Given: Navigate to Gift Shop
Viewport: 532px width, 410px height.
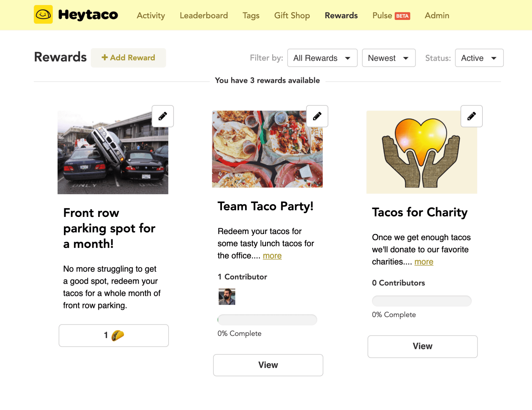Looking at the screenshot, I should [292, 16].
